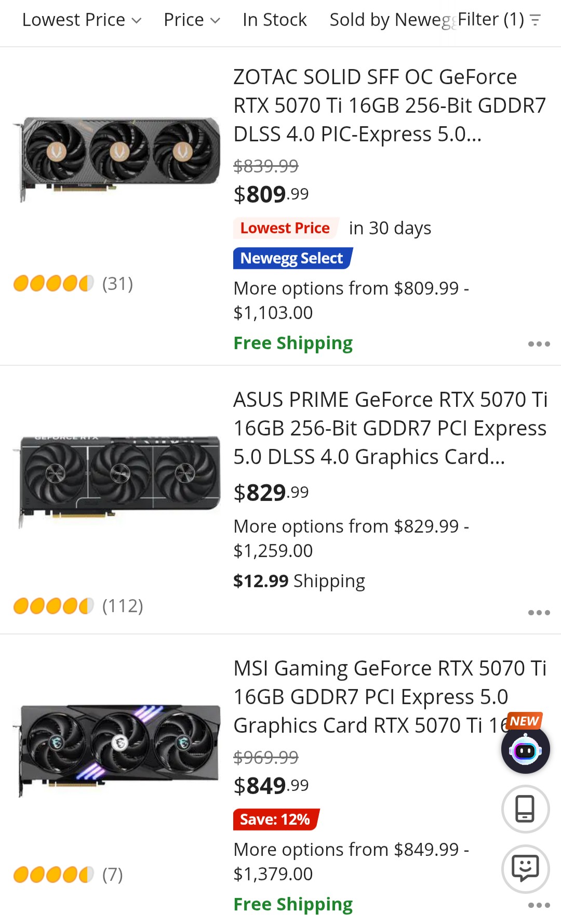Viewport: 561px width, 924px height.
Task: Tap the mobile app phone icon
Action: pos(525,809)
